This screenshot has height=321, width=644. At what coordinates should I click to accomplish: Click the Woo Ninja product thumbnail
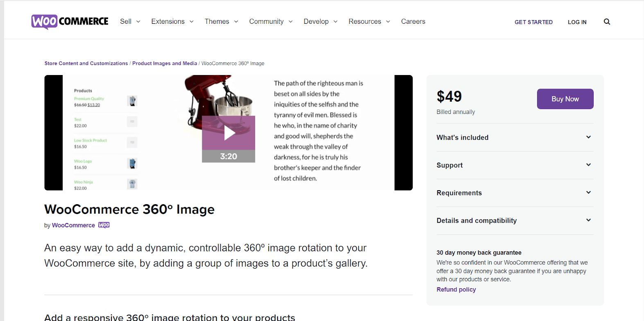pos(132,184)
